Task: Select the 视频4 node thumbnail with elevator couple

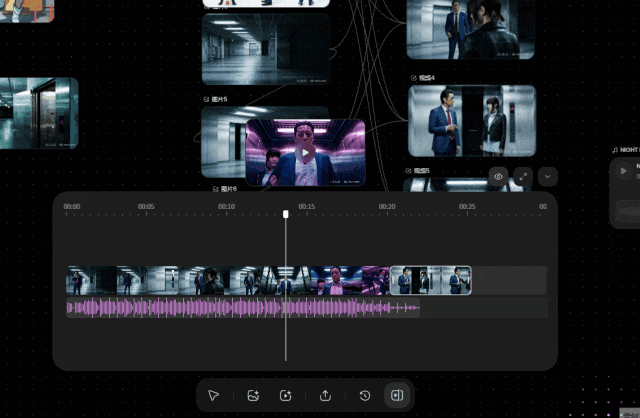Action: (472, 121)
